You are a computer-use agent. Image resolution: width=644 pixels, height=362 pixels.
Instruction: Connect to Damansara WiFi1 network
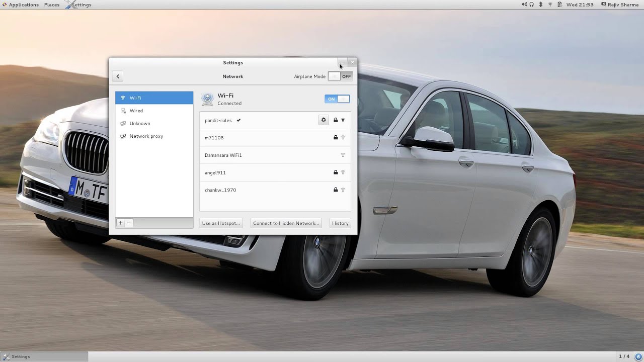coord(275,155)
